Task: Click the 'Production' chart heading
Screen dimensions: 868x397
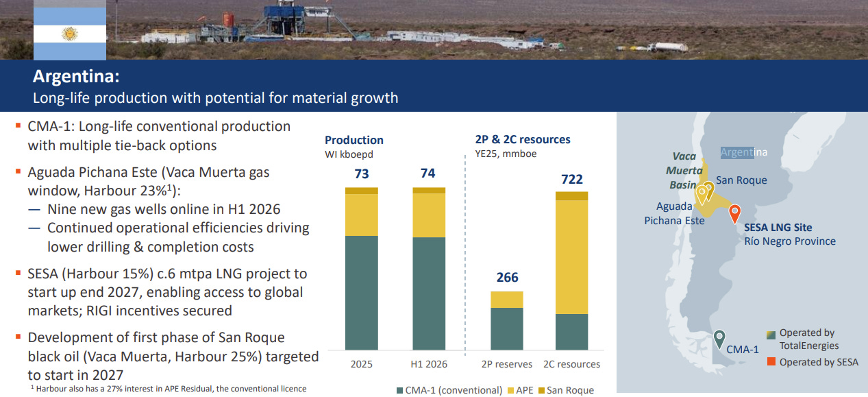Action: 354,140
